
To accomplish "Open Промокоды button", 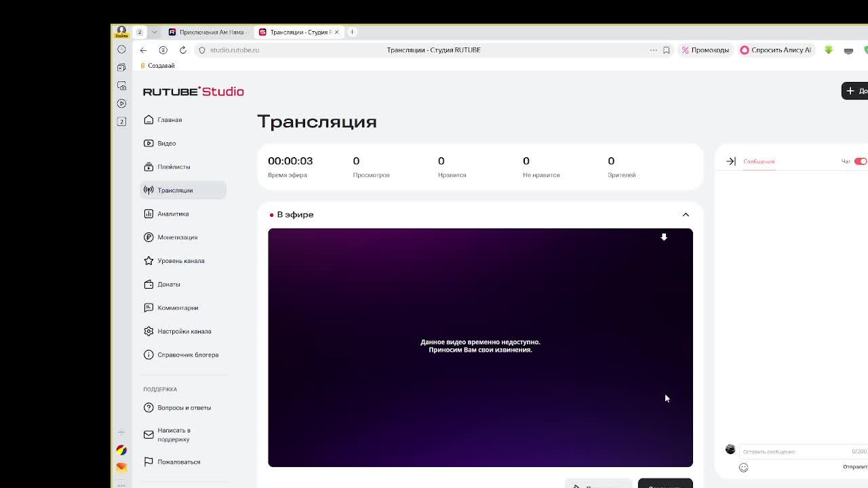I will 705,50.
